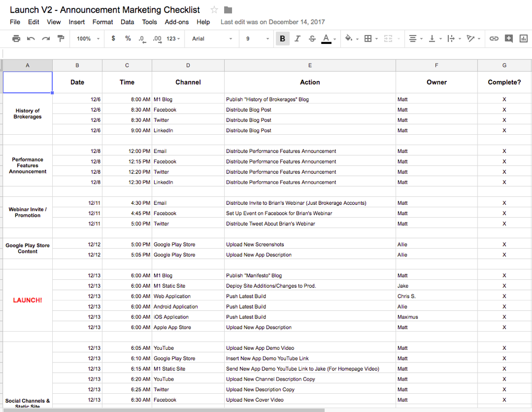Select the empty cell A1
Image resolution: width=532 pixels, height=412 pixels.
tap(28, 82)
